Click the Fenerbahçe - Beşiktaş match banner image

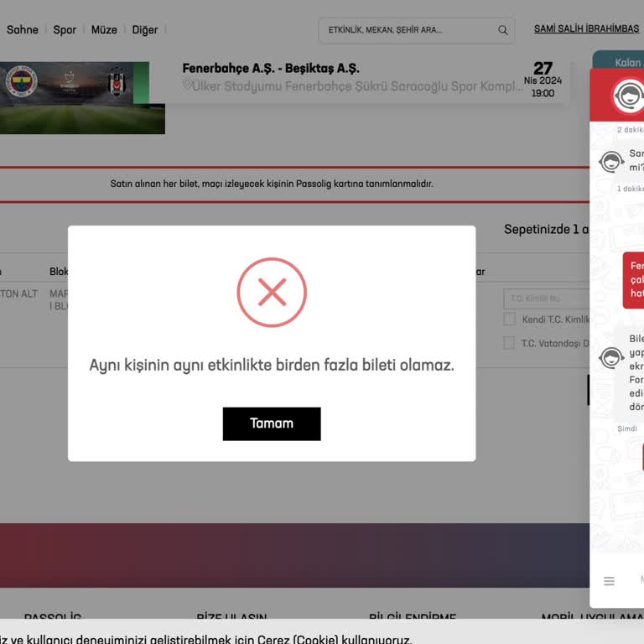pos(82,98)
